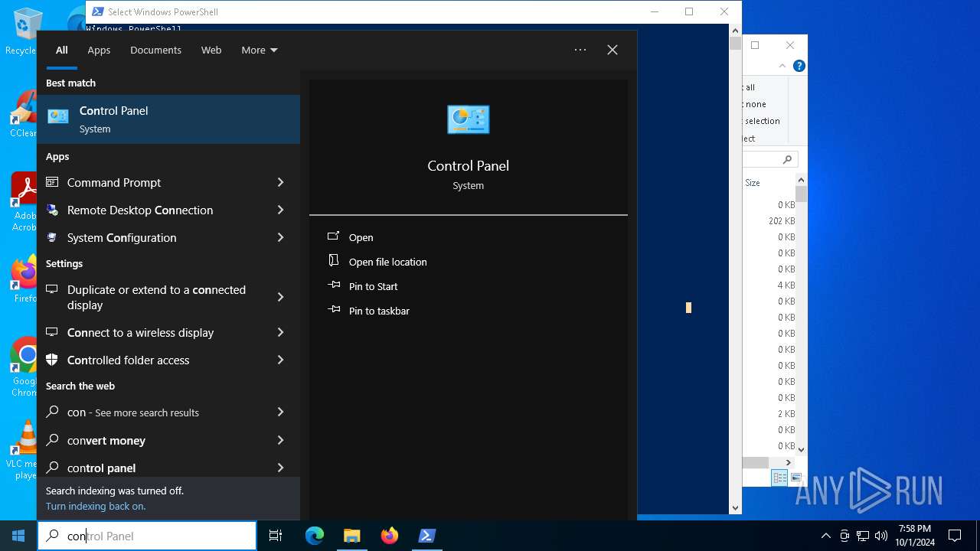Open Task View on taskbar

pyautogui.click(x=276, y=536)
